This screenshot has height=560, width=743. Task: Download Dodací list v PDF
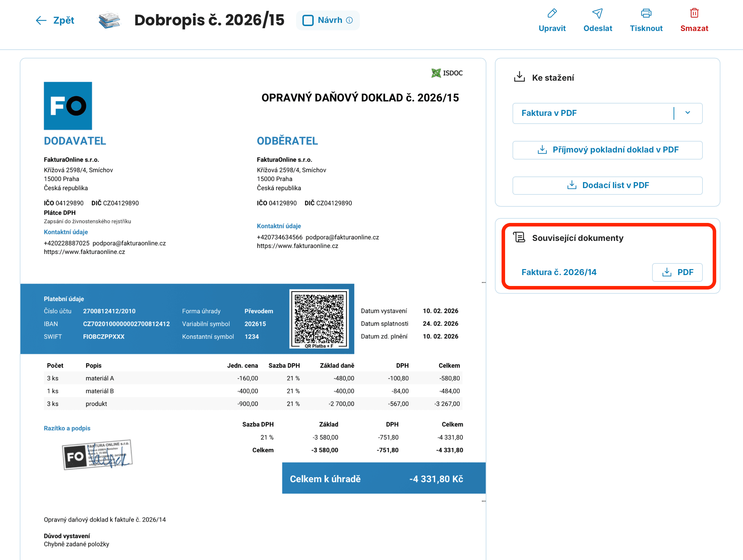point(607,186)
